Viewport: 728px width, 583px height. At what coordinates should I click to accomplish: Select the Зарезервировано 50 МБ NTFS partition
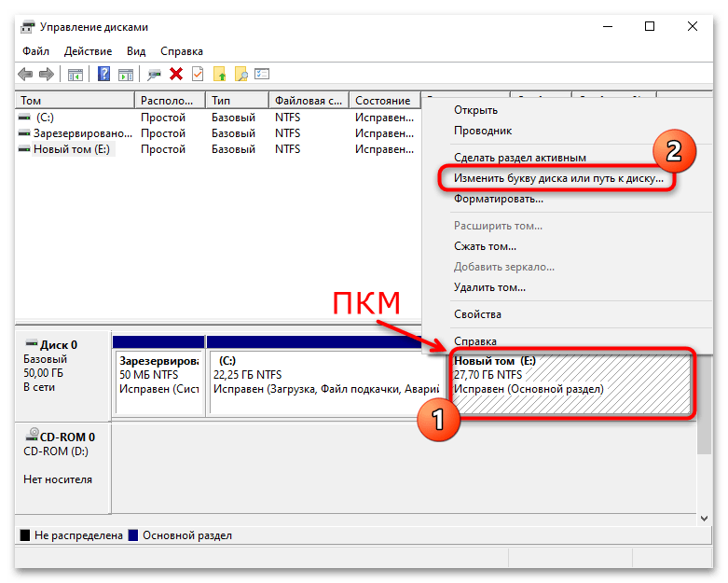[159, 382]
